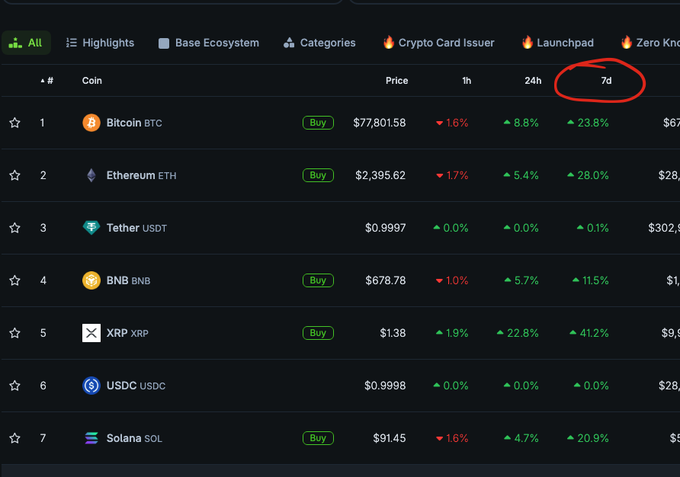Click the podium icon on the All tab
680x477 pixels.
click(x=15, y=42)
